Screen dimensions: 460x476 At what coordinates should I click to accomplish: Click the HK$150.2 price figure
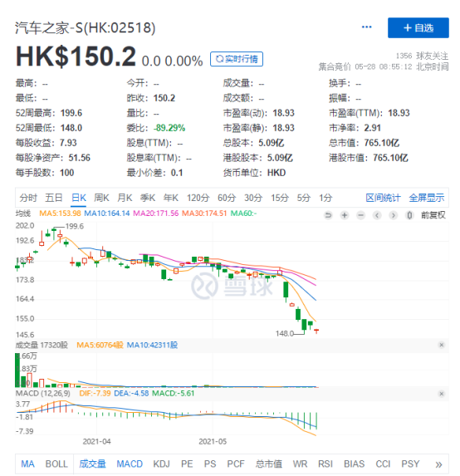76,56
